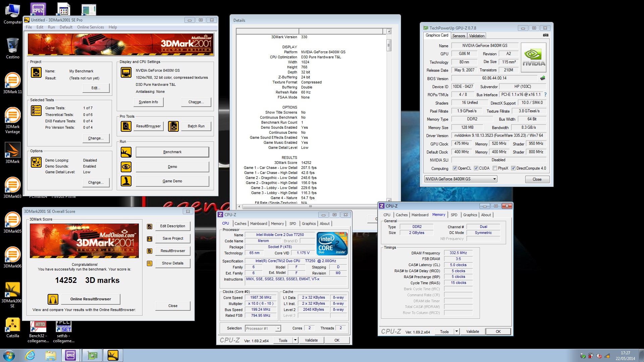
Task: Switch to the Validation tab in GPU-Z
Action: click(x=477, y=36)
